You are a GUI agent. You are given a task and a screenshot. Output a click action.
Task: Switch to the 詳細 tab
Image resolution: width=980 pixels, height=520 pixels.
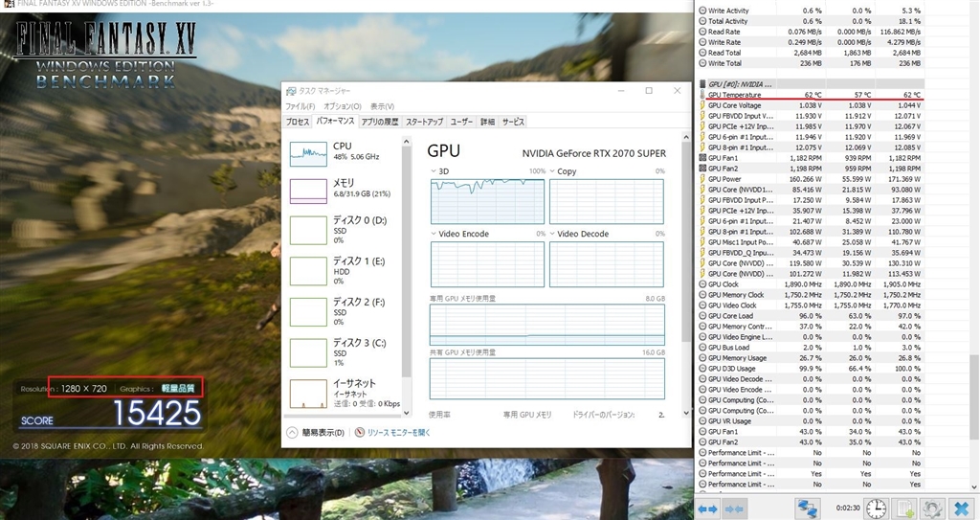click(487, 122)
